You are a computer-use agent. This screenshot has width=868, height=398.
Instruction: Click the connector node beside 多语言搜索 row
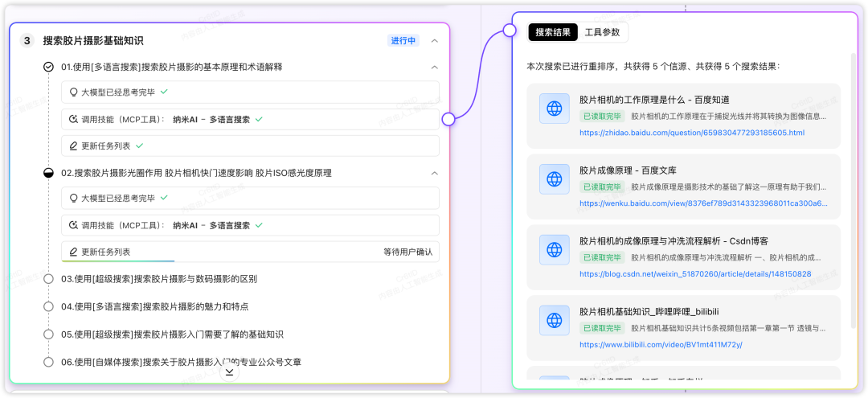[448, 118]
